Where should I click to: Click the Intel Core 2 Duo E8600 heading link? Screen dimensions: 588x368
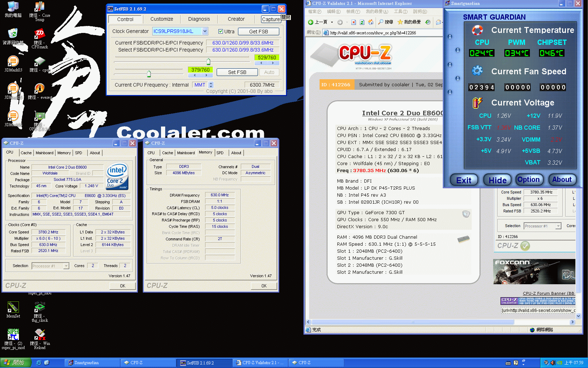pos(402,113)
